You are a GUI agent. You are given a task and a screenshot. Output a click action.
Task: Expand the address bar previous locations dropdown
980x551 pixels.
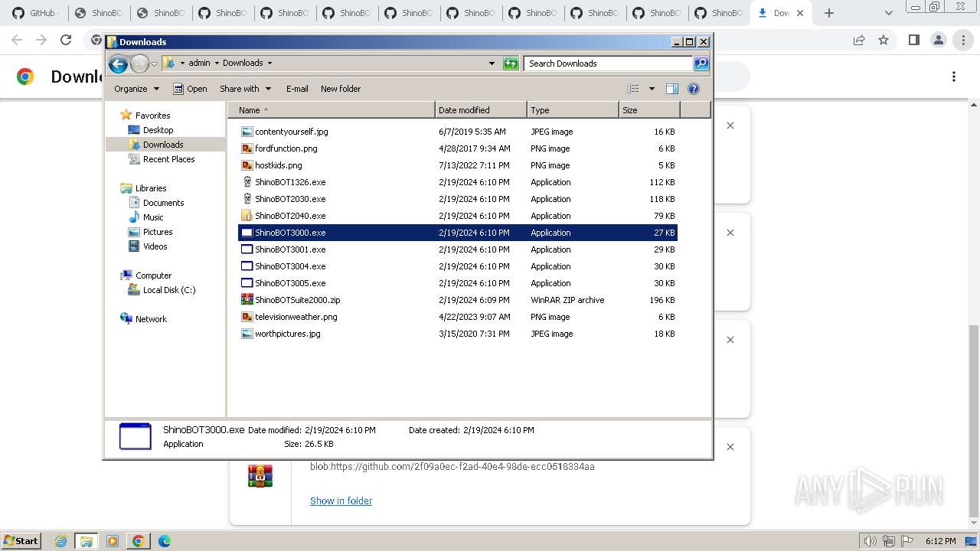[x=492, y=64]
